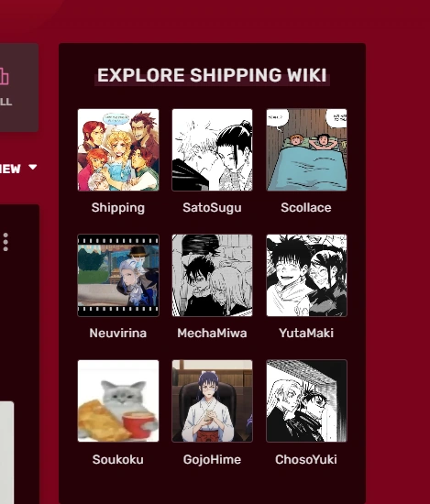
Task: Follow the Neuvirina label link
Action: coord(118,333)
